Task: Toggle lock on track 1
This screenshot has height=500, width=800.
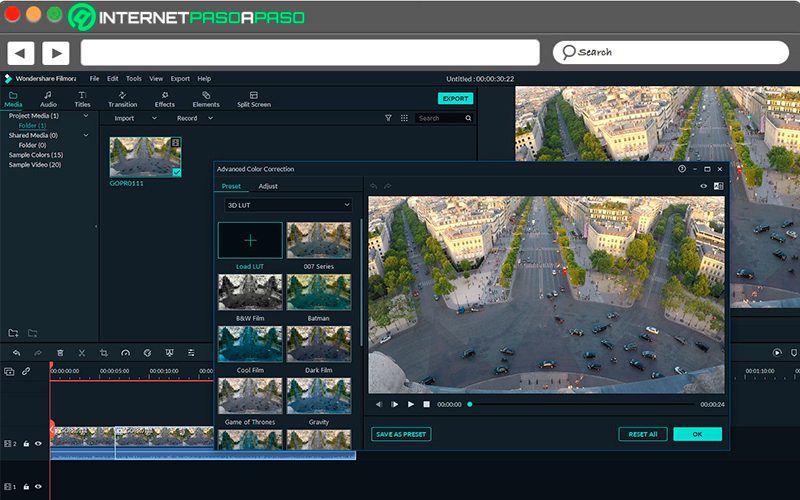Action: tap(26, 487)
